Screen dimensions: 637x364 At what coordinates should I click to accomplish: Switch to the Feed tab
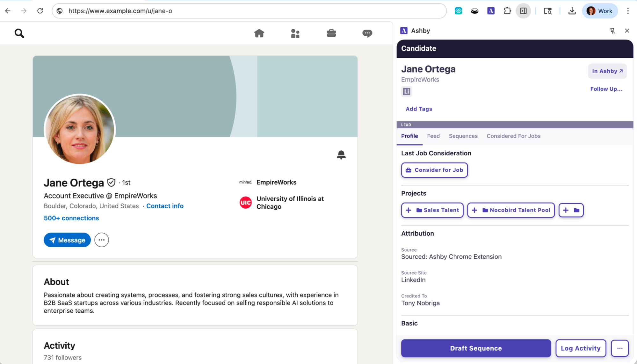(x=433, y=136)
